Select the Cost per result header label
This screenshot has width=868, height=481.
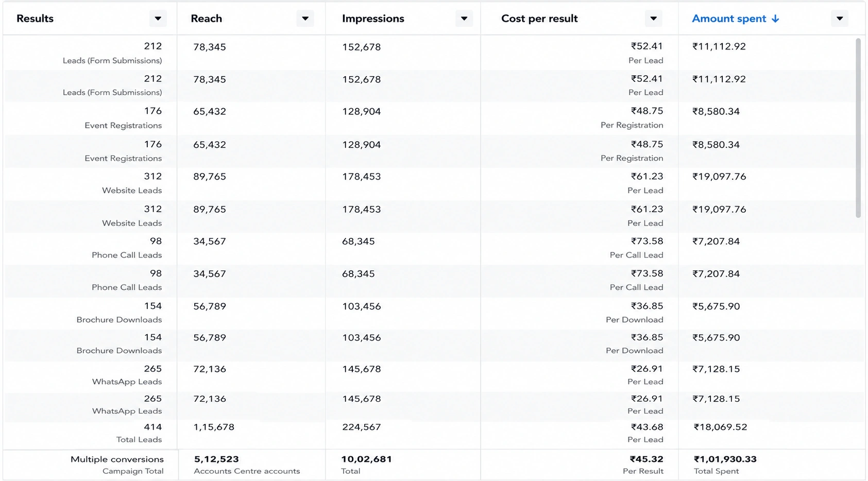pyautogui.click(x=539, y=19)
